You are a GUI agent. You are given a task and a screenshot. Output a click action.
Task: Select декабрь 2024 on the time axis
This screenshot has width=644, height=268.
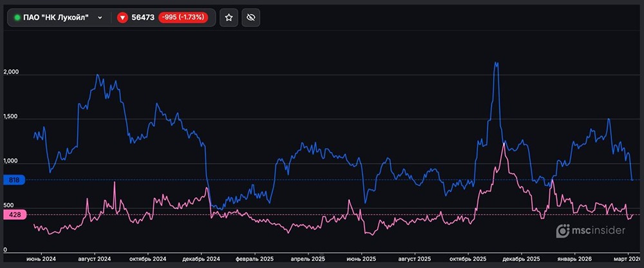(x=202, y=258)
